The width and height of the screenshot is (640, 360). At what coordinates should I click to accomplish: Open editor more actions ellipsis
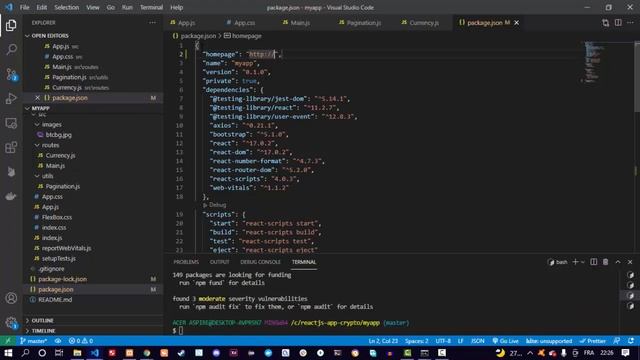(x=630, y=23)
